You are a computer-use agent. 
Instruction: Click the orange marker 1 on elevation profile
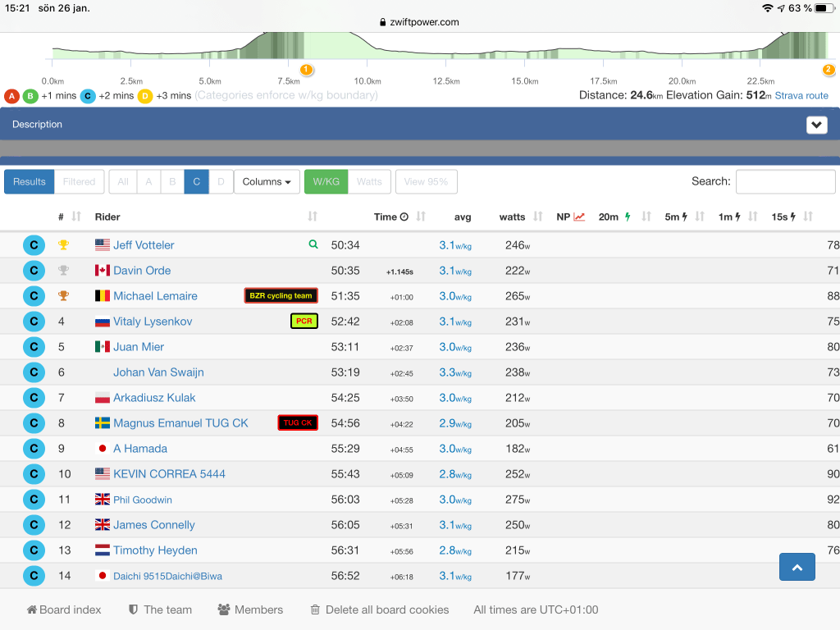306,70
